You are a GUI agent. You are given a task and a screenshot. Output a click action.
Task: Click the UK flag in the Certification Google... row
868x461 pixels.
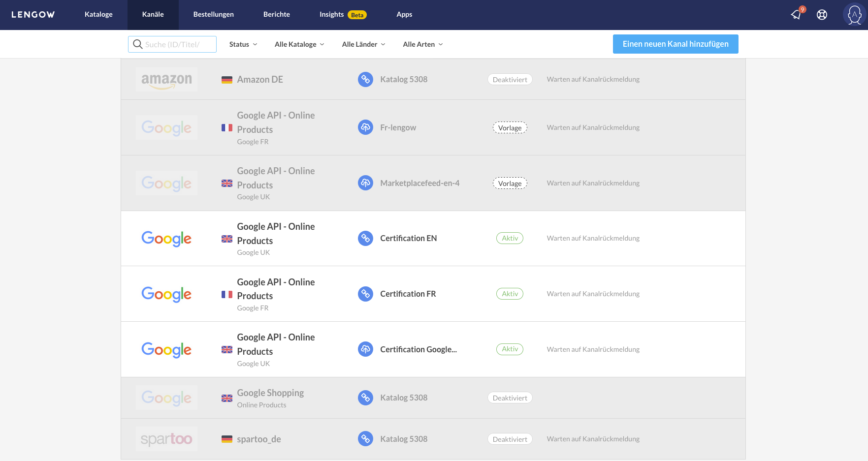pos(227,350)
